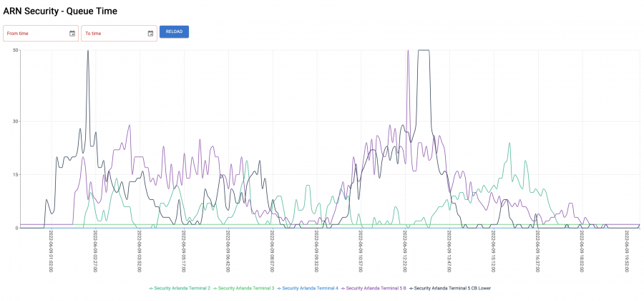Focus the To time input field
Image resolution: width=644 pixels, height=301 pixels.
tap(113, 33)
